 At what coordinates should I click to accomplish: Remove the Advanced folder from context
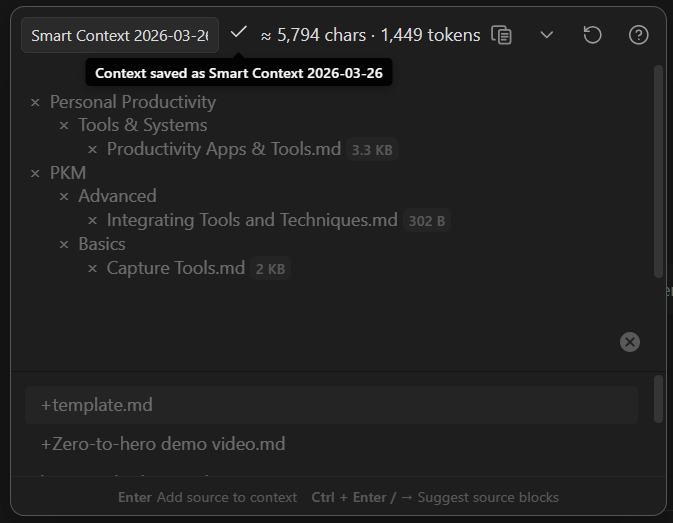click(x=64, y=197)
